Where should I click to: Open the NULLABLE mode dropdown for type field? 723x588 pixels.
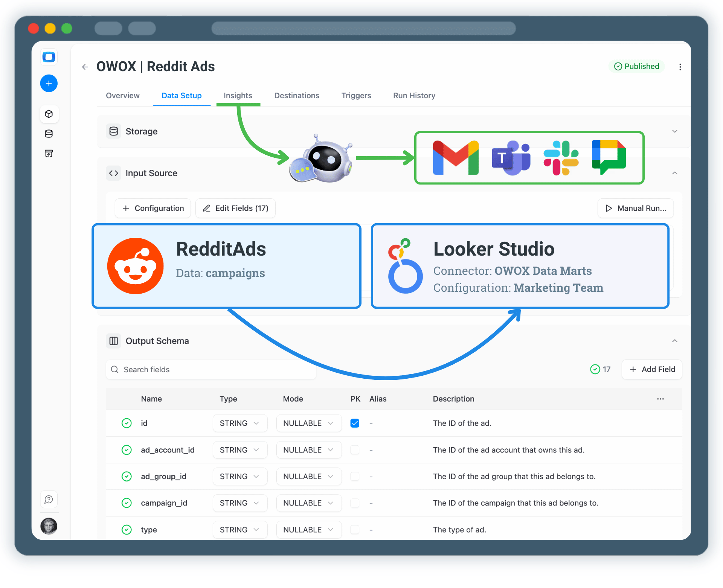coord(309,530)
